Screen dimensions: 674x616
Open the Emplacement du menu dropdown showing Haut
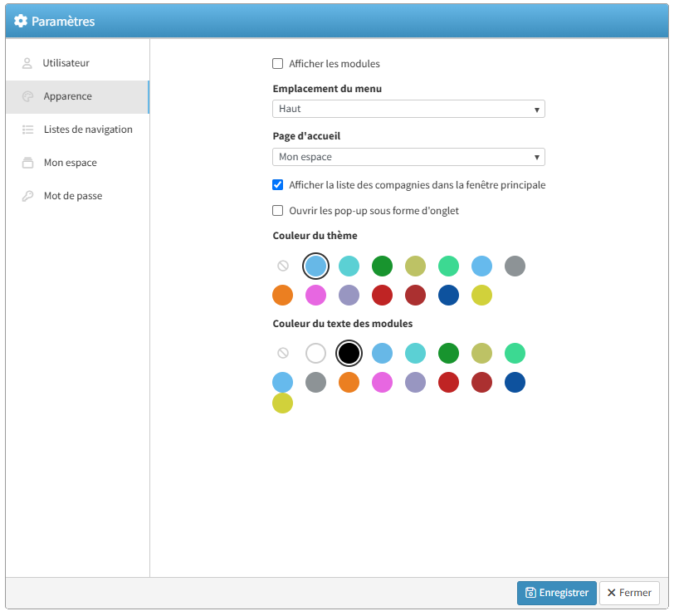click(408, 109)
